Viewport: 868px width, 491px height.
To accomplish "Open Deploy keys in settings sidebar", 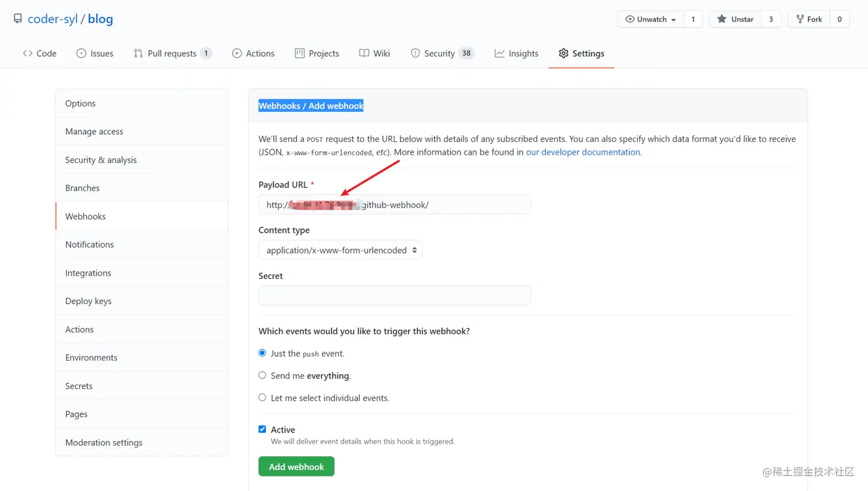I will [x=142, y=301].
